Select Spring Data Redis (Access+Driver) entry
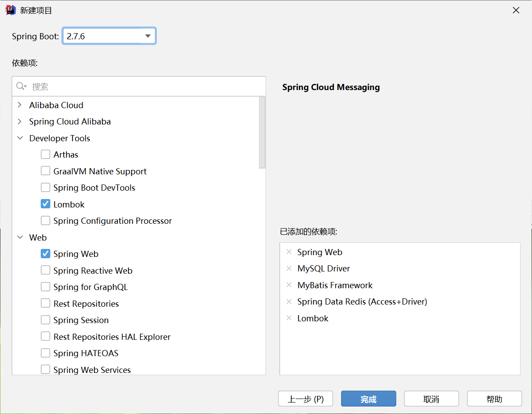 (x=362, y=301)
